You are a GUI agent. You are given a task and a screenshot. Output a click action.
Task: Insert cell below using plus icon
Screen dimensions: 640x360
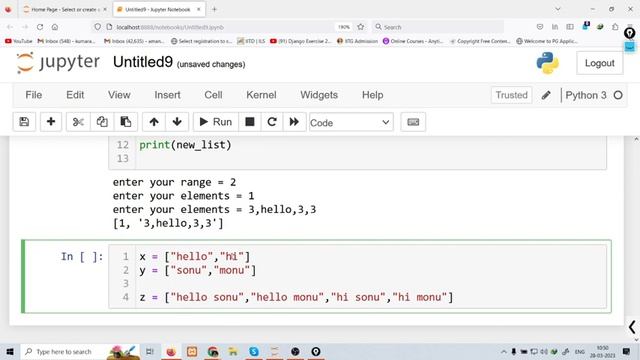pos(51,122)
